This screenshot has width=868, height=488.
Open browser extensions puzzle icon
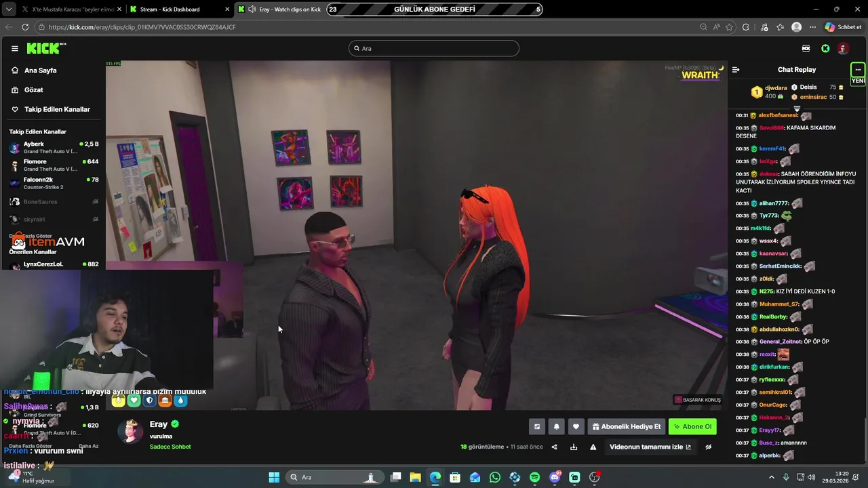pyautogui.click(x=746, y=27)
